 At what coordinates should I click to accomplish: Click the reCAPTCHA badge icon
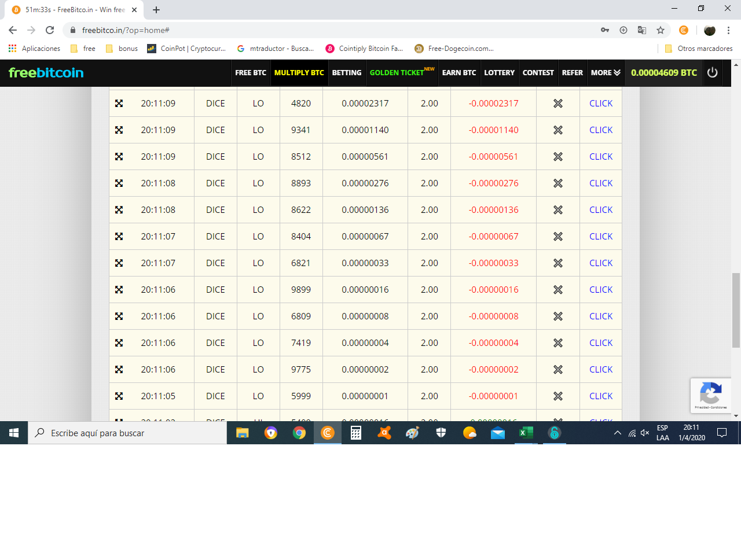(710, 395)
